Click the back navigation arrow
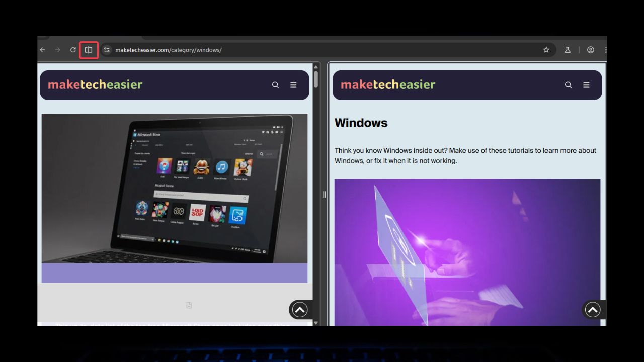This screenshot has height=362, width=644. tap(42, 50)
